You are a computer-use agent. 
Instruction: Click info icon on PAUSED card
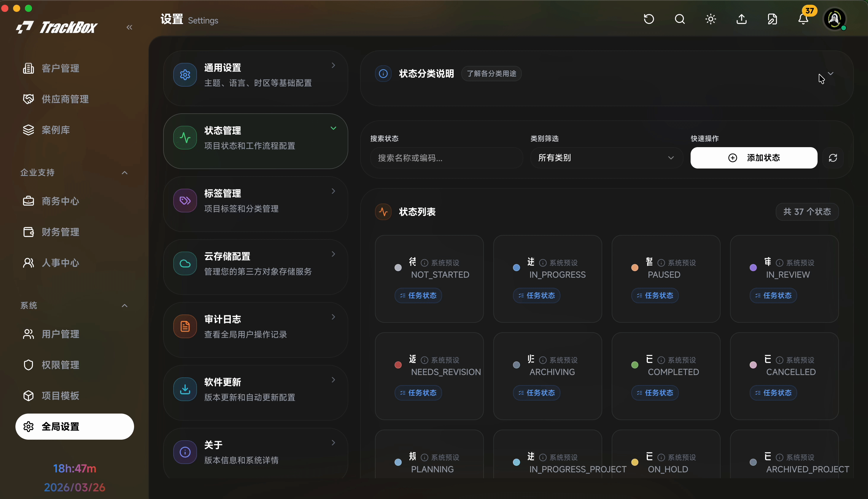[x=661, y=263]
